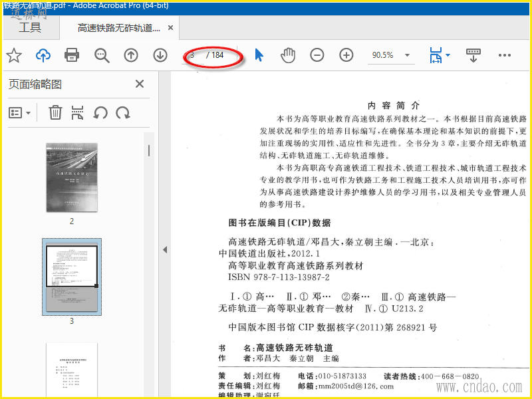Close the 高速铁路无砟轨道 document tab
532x399 pixels.
point(171,28)
